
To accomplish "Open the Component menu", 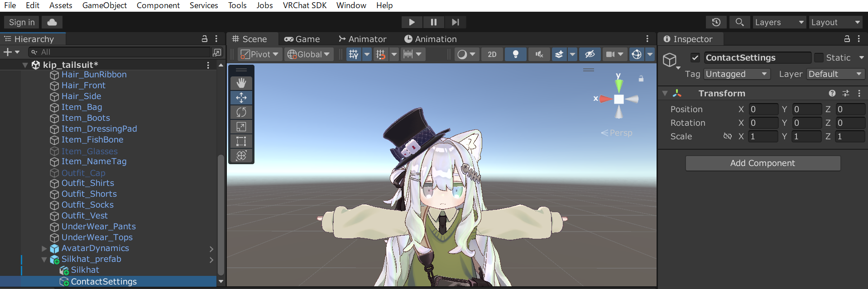I will [158, 5].
